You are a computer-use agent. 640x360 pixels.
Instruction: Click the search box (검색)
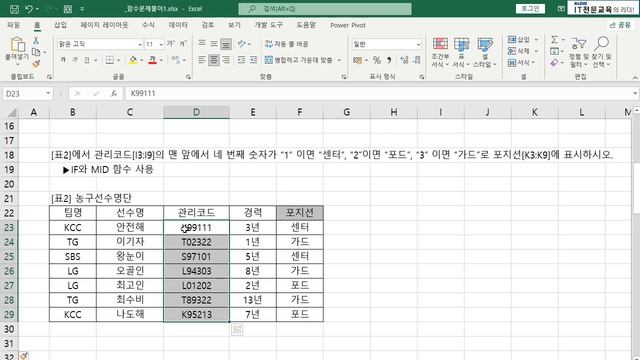coord(325,9)
